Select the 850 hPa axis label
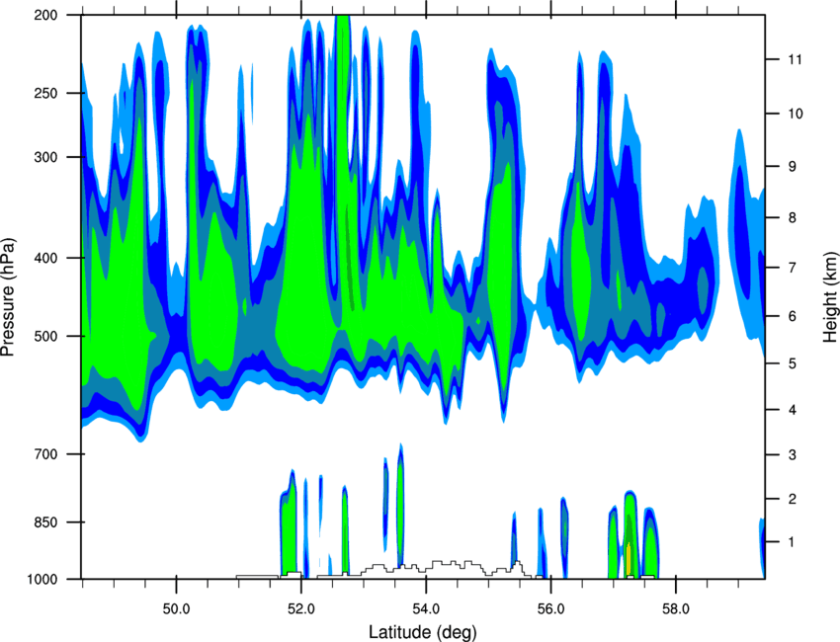 pos(45,522)
